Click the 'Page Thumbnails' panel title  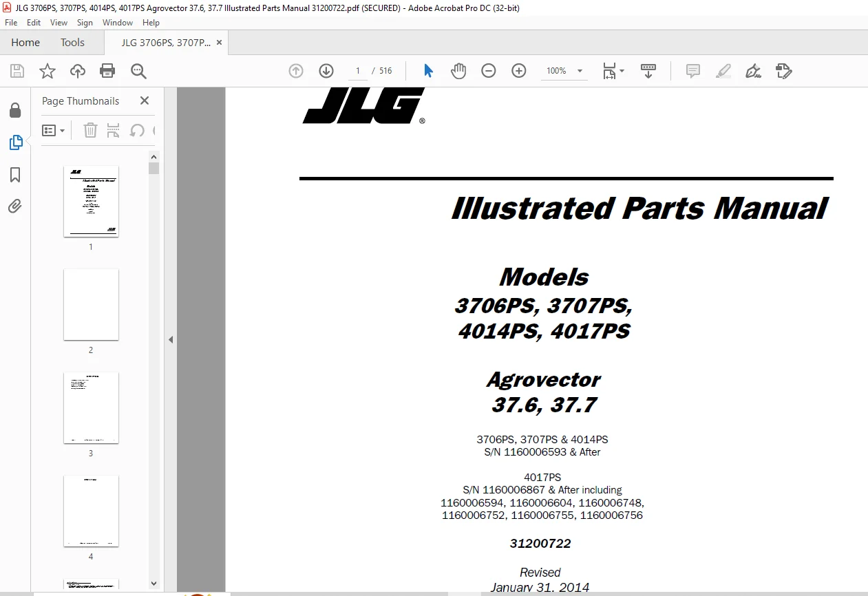pyautogui.click(x=81, y=100)
